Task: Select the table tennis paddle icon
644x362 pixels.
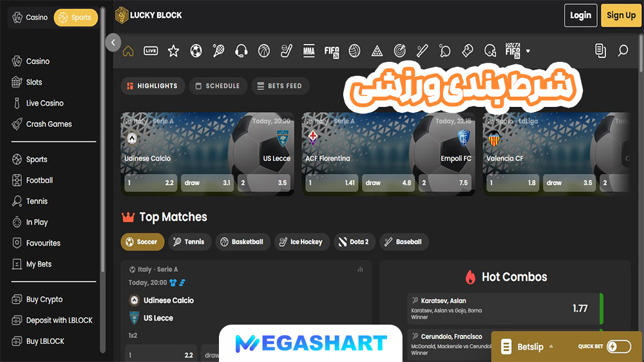Action: [445, 51]
